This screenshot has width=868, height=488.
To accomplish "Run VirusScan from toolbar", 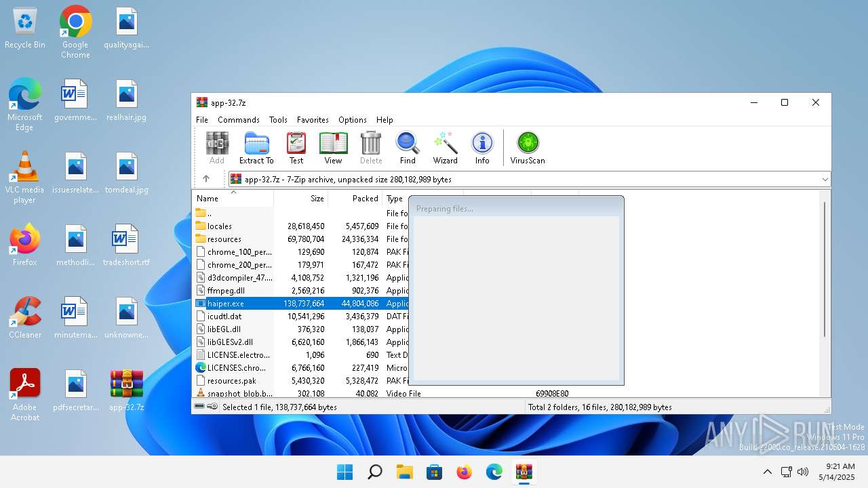I will (528, 148).
